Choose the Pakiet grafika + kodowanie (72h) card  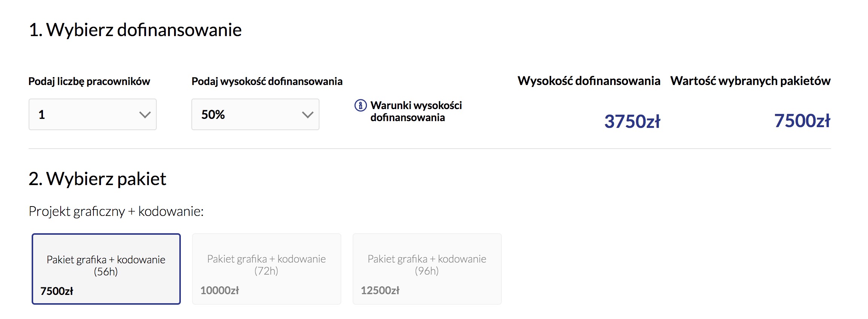[267, 269]
